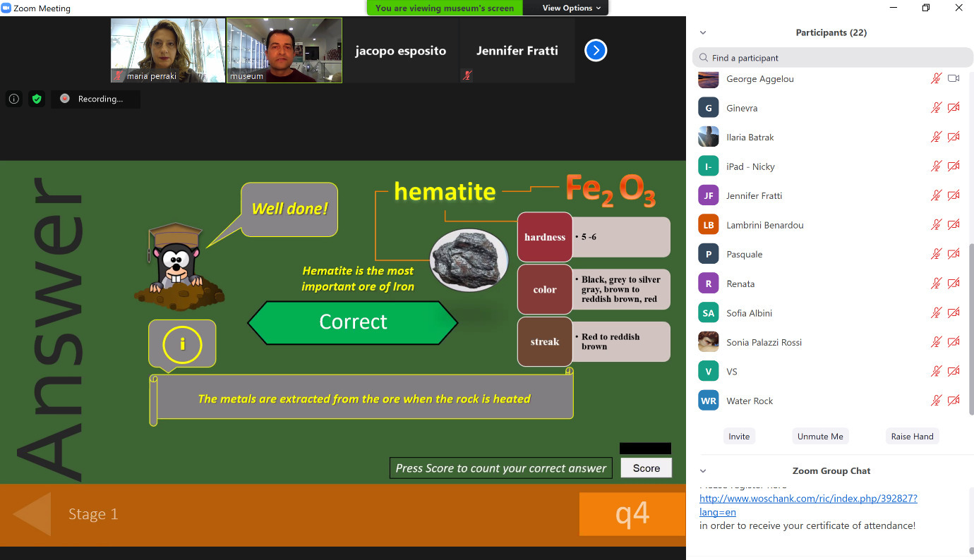974x560 pixels.
Task: Click the Well done! speech bubble
Action: pos(289,209)
